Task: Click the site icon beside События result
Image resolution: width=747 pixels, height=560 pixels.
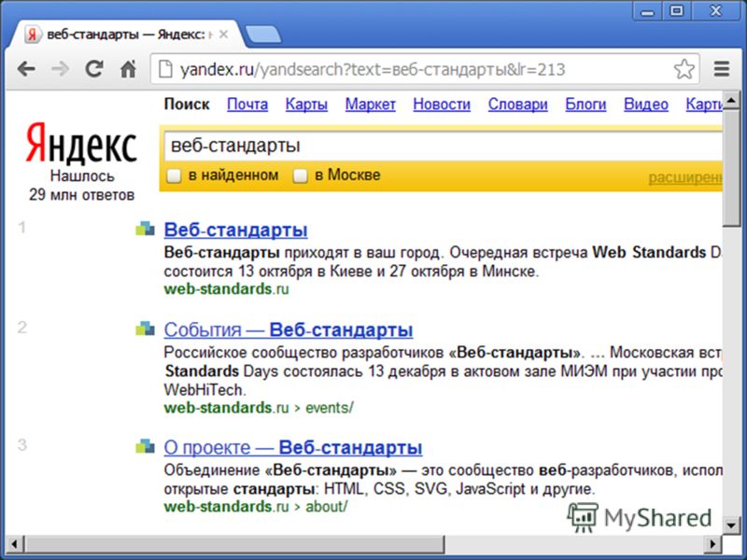Action: pos(146,329)
